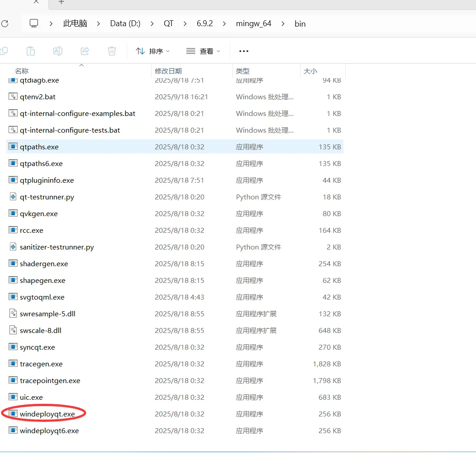Click the qtpaths.exe file icon

(13, 147)
